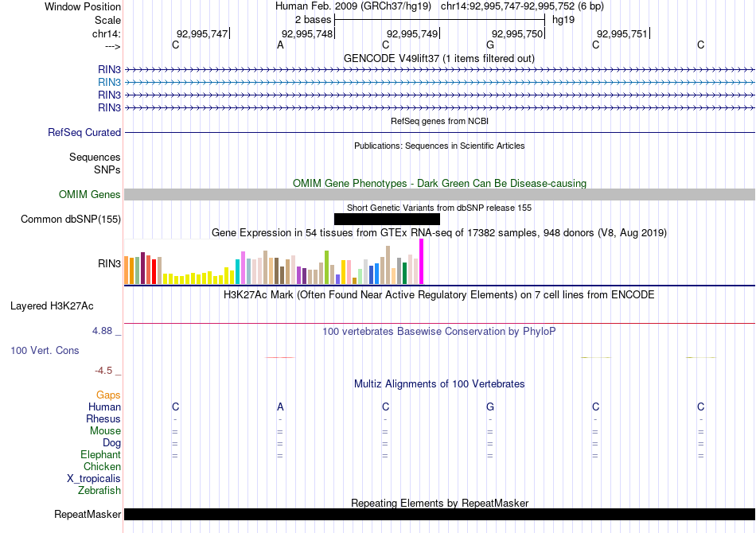Click the Zebrafish species label
This screenshot has height=533, width=756.
(x=99, y=491)
